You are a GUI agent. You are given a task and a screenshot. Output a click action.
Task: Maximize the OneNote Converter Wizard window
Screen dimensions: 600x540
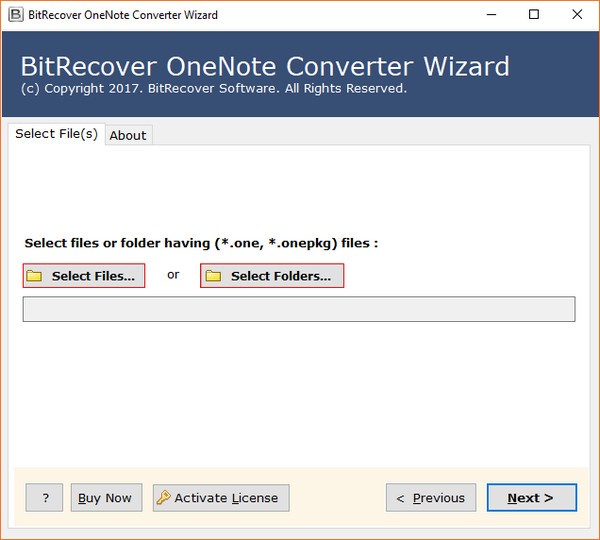click(x=534, y=15)
